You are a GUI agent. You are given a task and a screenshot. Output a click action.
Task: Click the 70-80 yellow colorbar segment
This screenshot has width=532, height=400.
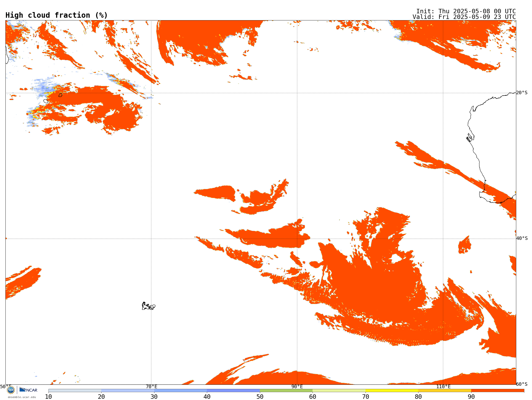[392, 391]
